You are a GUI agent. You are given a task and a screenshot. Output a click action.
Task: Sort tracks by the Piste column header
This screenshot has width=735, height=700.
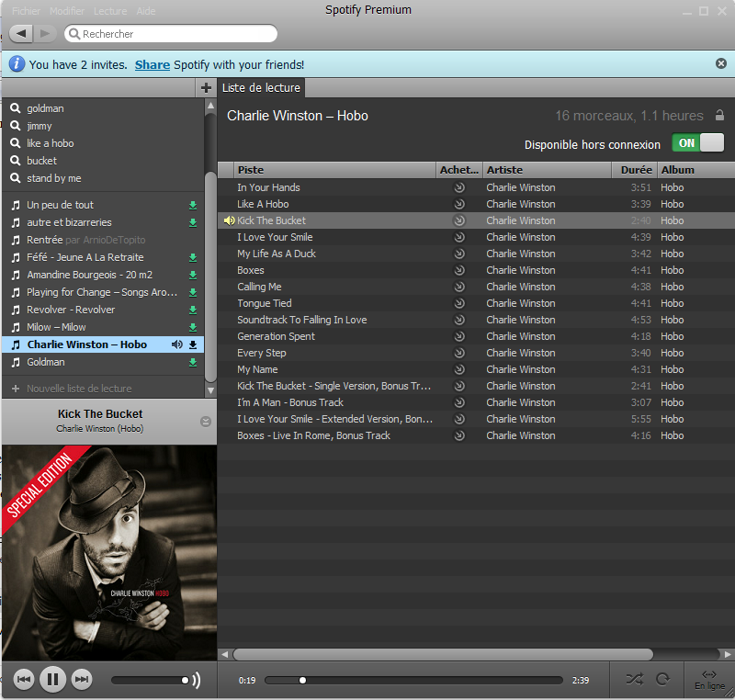[334, 170]
